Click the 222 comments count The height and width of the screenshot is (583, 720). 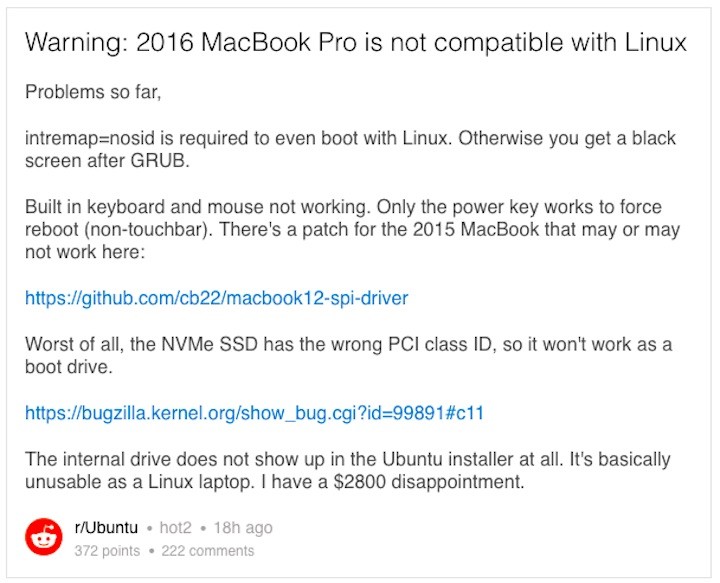point(208,551)
